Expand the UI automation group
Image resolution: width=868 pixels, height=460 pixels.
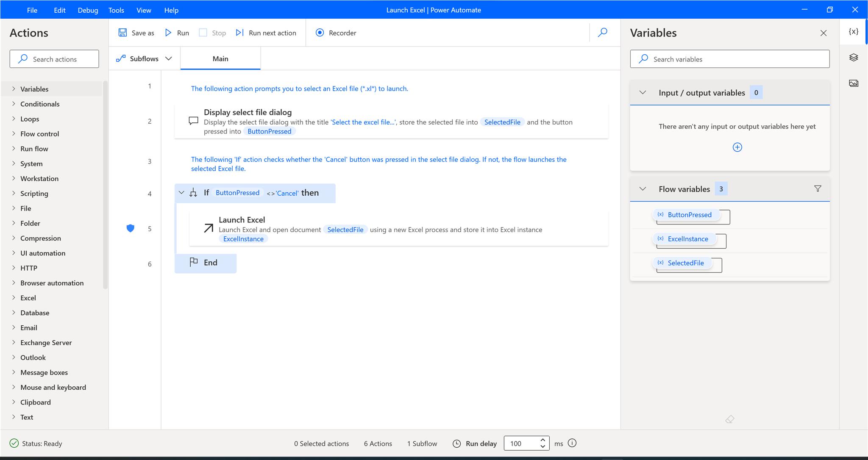click(14, 253)
